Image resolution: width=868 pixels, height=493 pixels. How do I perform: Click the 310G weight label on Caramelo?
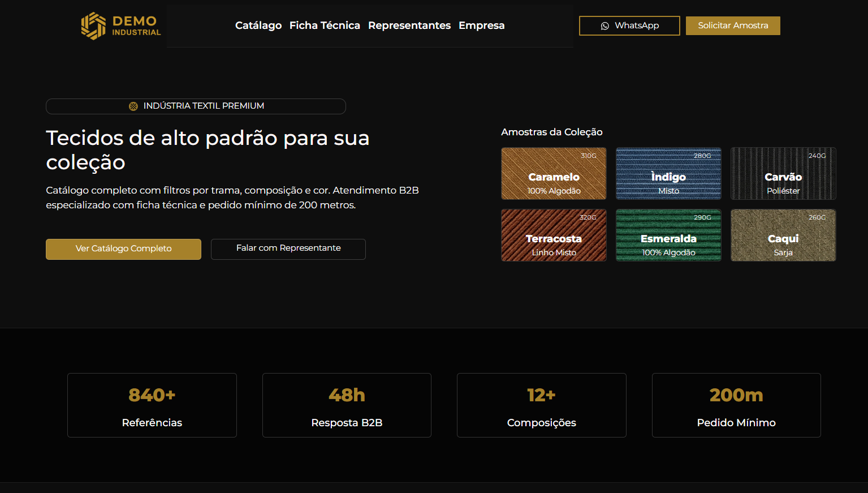coord(589,156)
